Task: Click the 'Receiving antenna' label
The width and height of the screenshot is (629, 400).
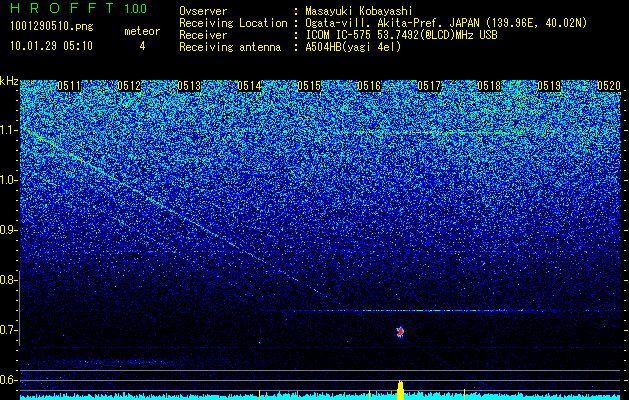Action: point(230,47)
